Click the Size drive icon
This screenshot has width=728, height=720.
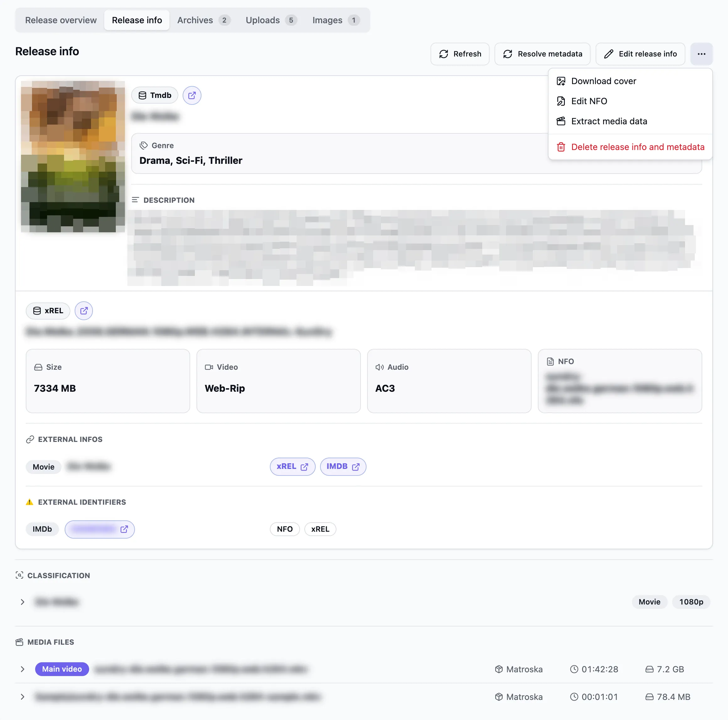pyautogui.click(x=38, y=367)
